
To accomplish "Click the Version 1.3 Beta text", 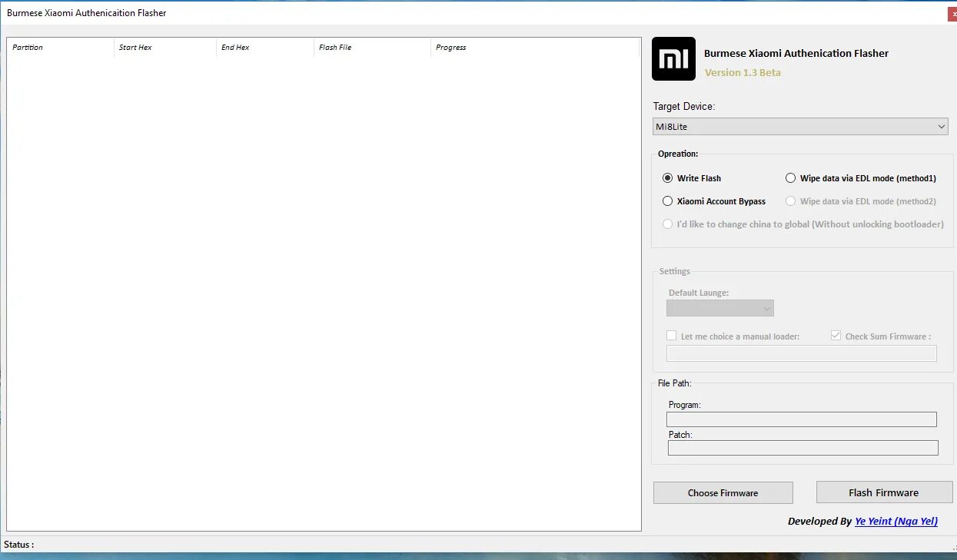I will [x=743, y=72].
